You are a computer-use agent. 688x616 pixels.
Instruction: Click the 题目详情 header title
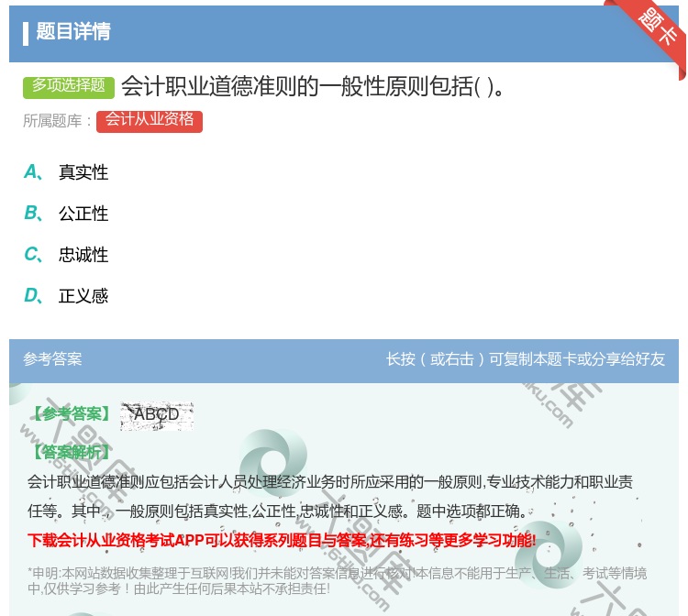tap(73, 32)
